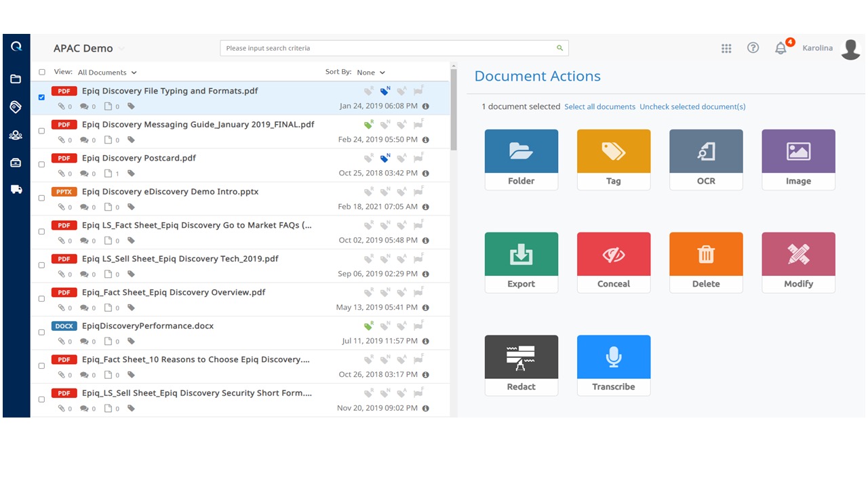Click the magnifier search icon in search box
Screen dimensions: 868x488
(x=560, y=48)
